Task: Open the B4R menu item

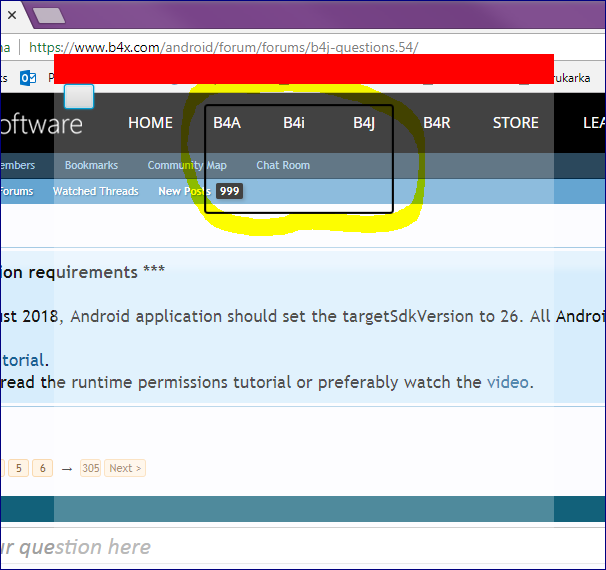Action: (437, 123)
